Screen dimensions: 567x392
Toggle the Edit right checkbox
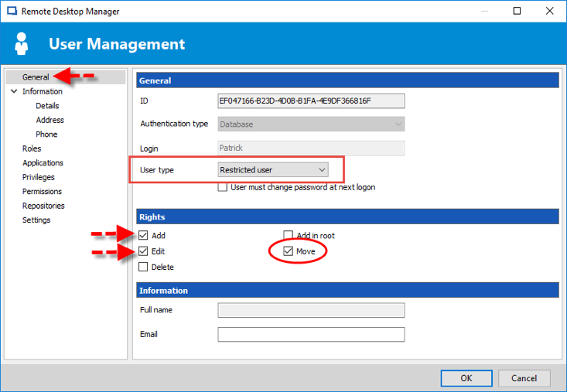coord(143,251)
